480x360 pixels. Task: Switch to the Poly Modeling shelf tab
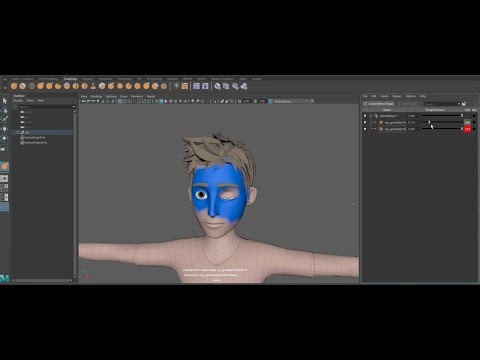(x=48, y=79)
